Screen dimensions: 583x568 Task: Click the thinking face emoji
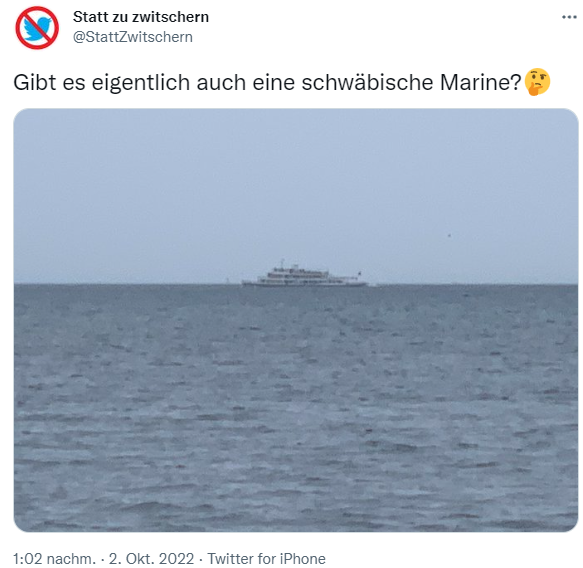537,82
